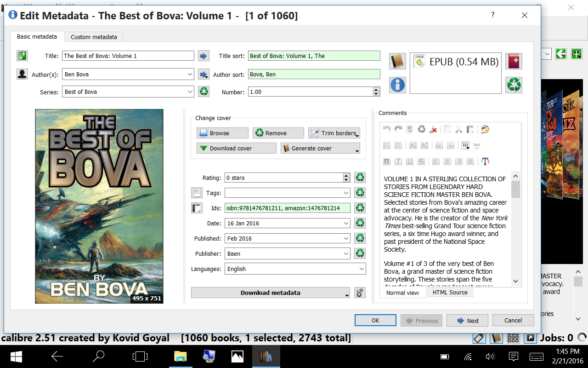Toggle the Tag Browser in calibre status bar
The height and width of the screenshot is (368, 588).
pos(479,338)
